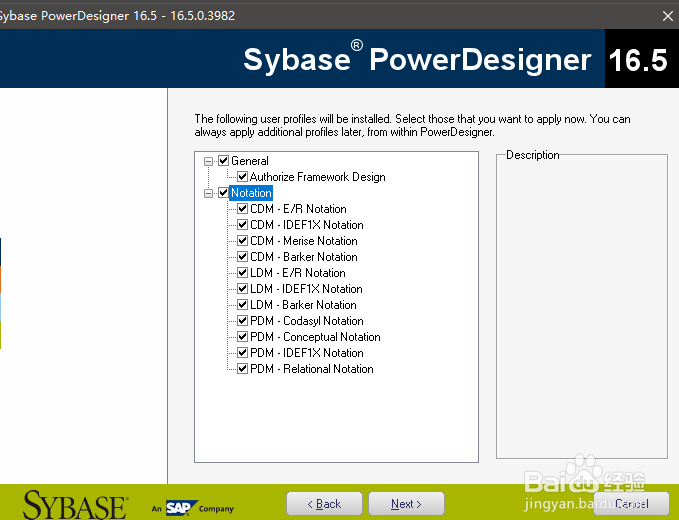The width and height of the screenshot is (679, 520).
Task: Cancel the installer
Action: tap(631, 504)
